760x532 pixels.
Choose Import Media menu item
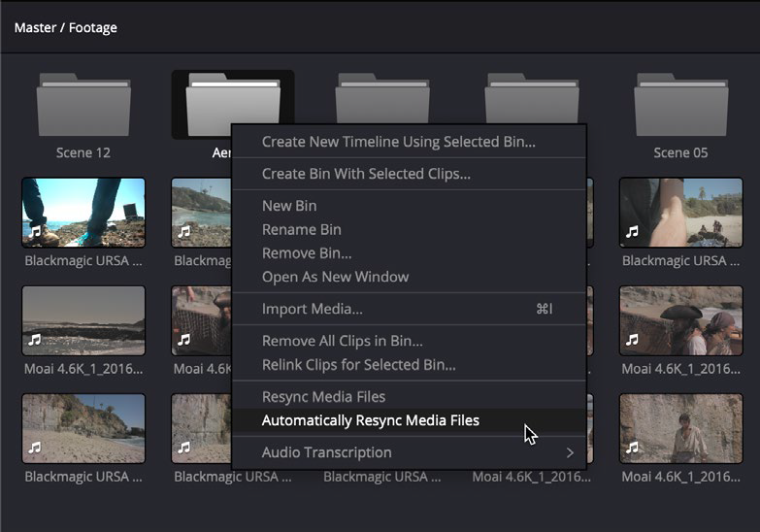point(312,309)
